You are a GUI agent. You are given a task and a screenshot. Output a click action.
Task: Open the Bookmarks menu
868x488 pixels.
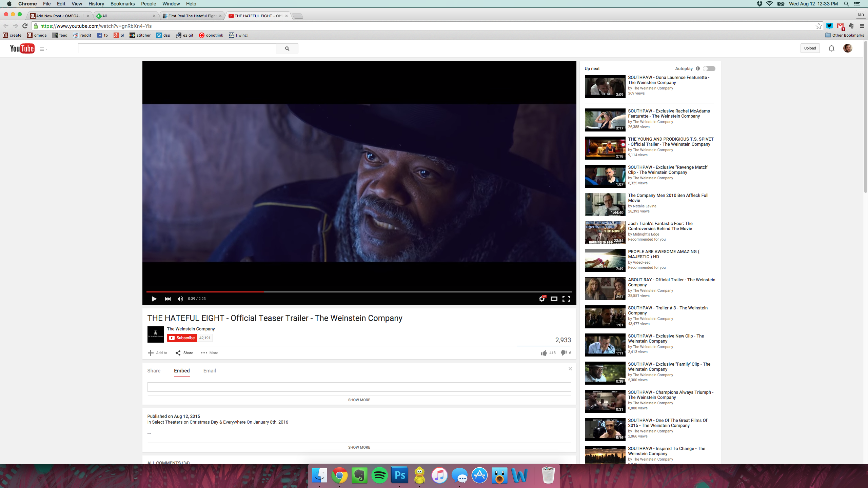coord(122,4)
